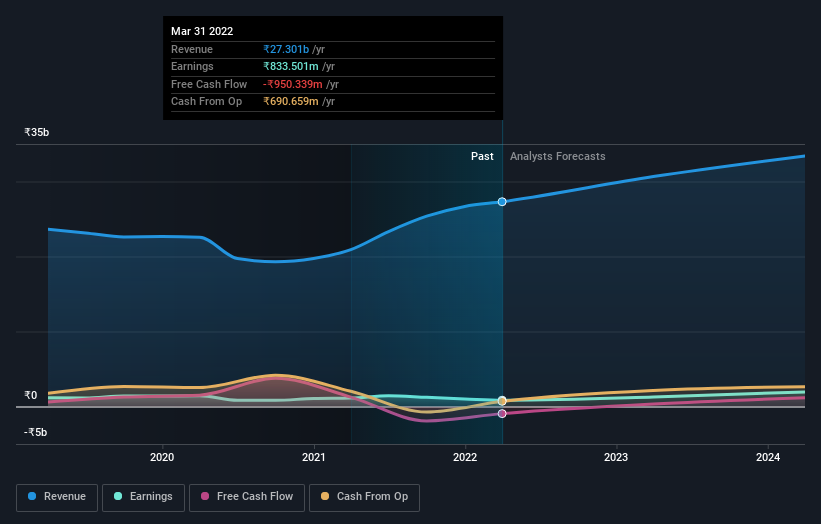
Task: Click the ₹27.301b revenue value in tooltip
Action: [x=286, y=49]
